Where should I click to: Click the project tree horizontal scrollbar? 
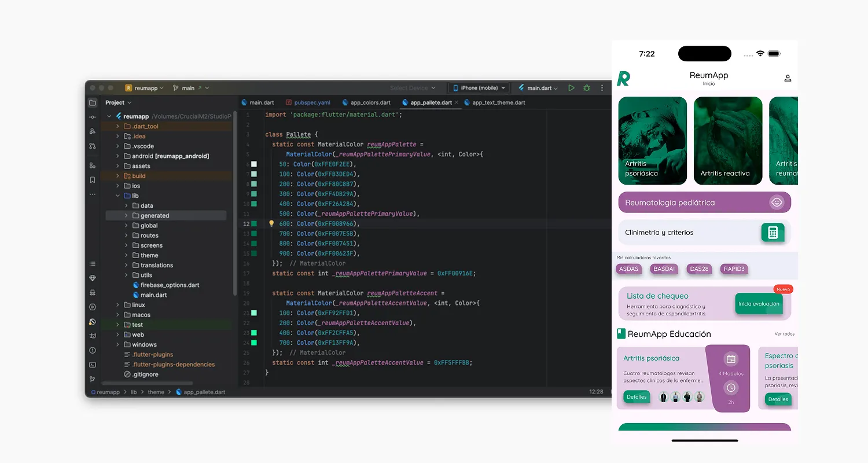(x=147, y=383)
